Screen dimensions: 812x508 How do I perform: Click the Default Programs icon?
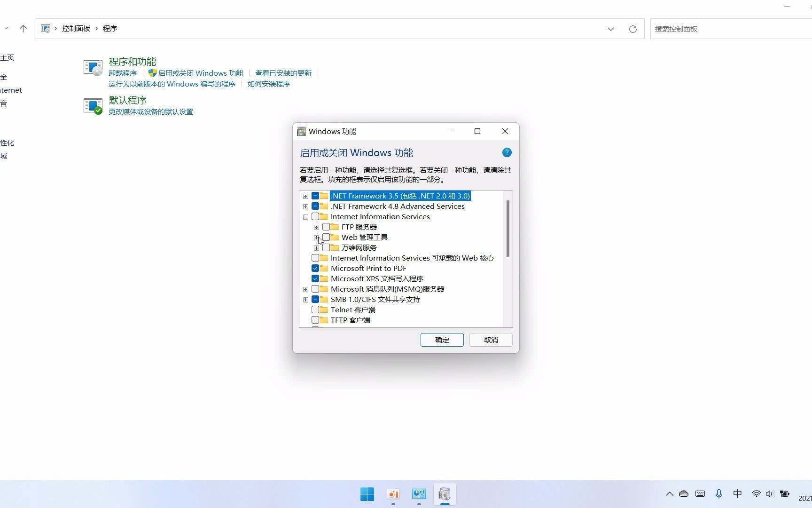(93, 106)
